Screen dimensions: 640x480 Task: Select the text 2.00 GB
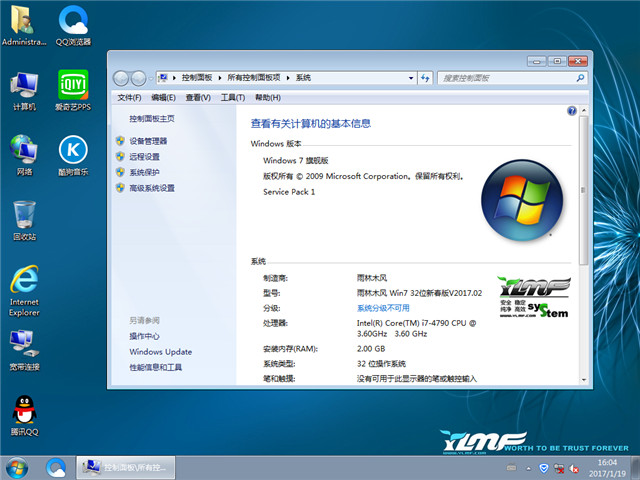click(x=371, y=349)
